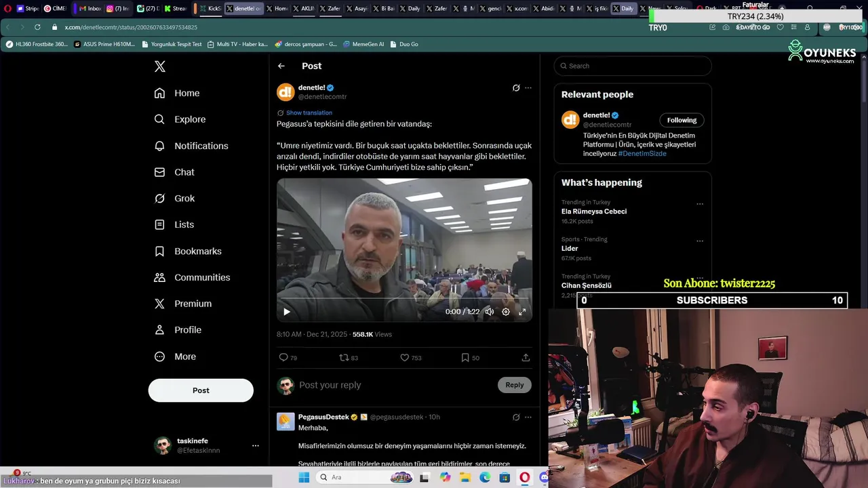Viewport: 868px width, 488px height.
Task: Open Windows Start menu
Action: (304, 477)
